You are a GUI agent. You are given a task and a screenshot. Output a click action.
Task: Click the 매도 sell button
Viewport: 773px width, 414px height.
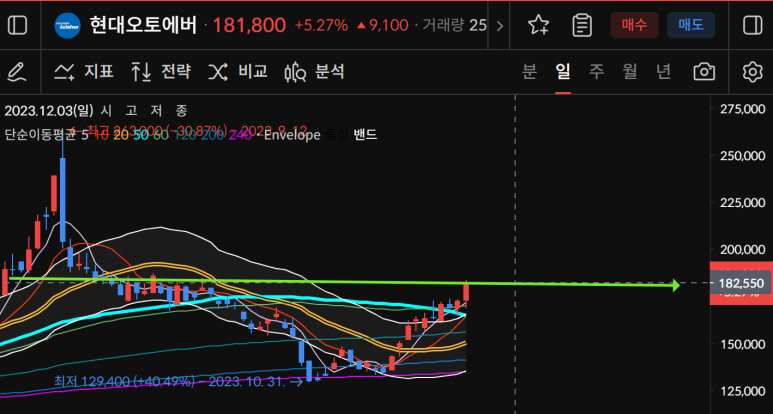(691, 25)
